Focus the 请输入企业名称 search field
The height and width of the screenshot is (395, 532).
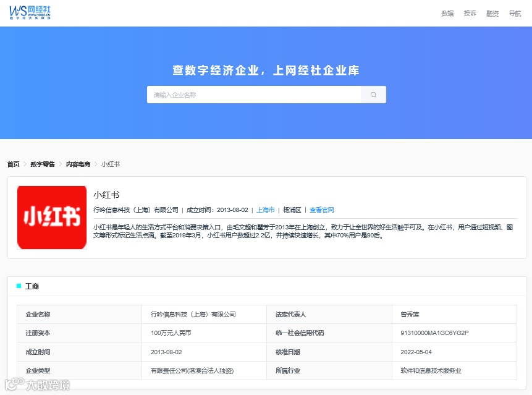point(254,95)
